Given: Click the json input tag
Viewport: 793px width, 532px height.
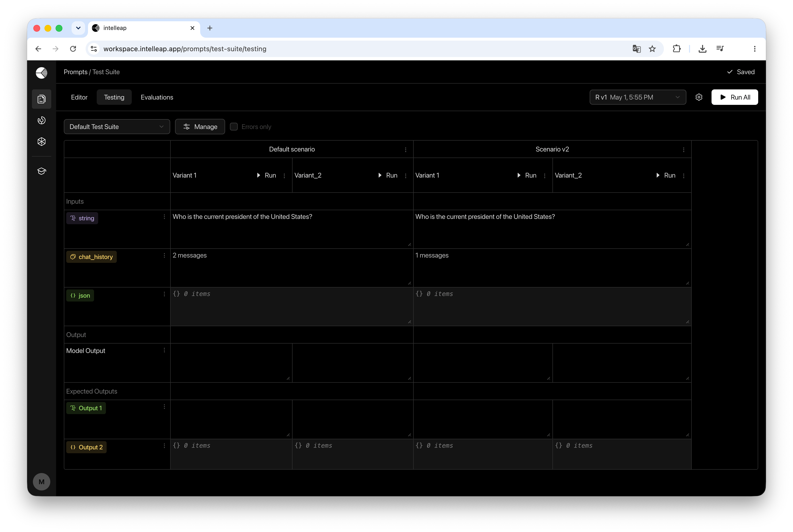Looking at the screenshot, I should coord(80,295).
